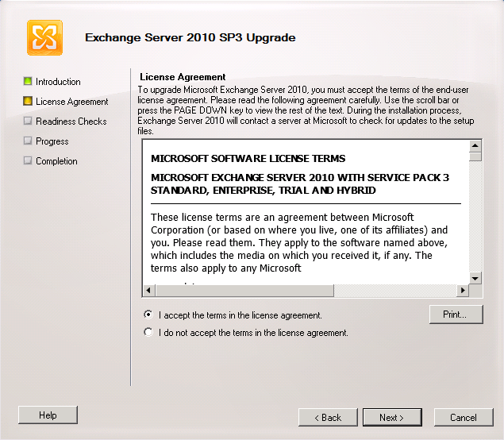This screenshot has width=504, height=440.
Task: Click the Progress step label
Action: coord(52,141)
